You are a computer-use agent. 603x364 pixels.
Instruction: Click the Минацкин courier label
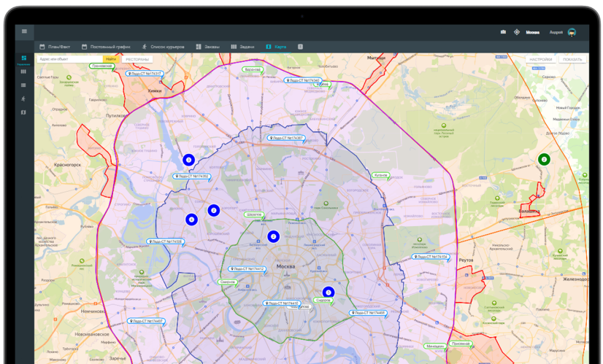click(x=435, y=346)
